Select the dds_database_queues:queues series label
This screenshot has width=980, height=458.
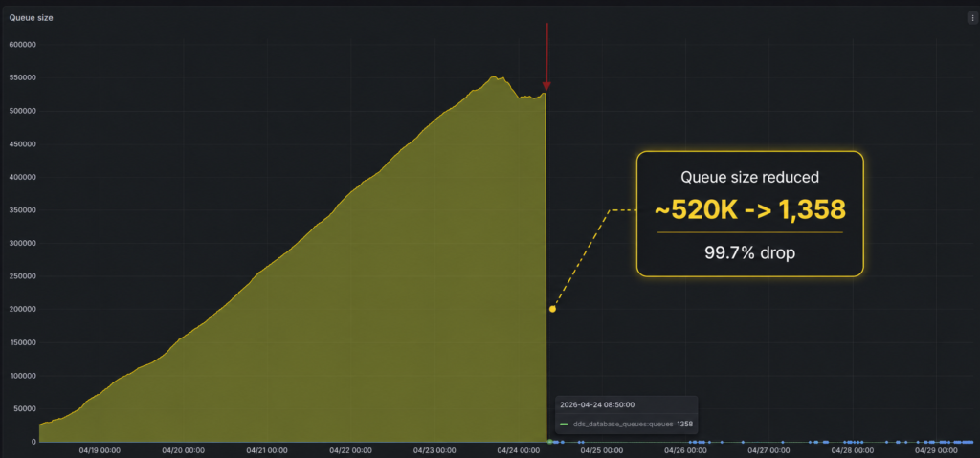click(x=622, y=425)
